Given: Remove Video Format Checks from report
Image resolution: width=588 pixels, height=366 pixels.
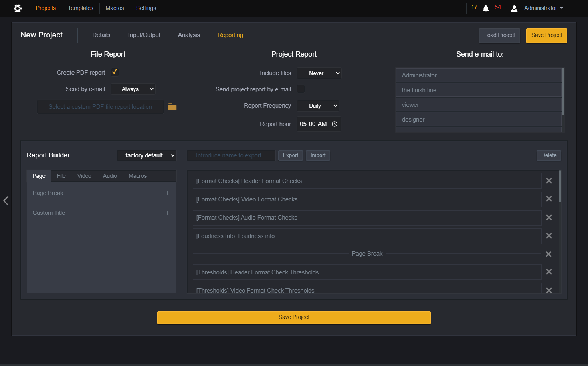Looking at the screenshot, I should pos(549,199).
